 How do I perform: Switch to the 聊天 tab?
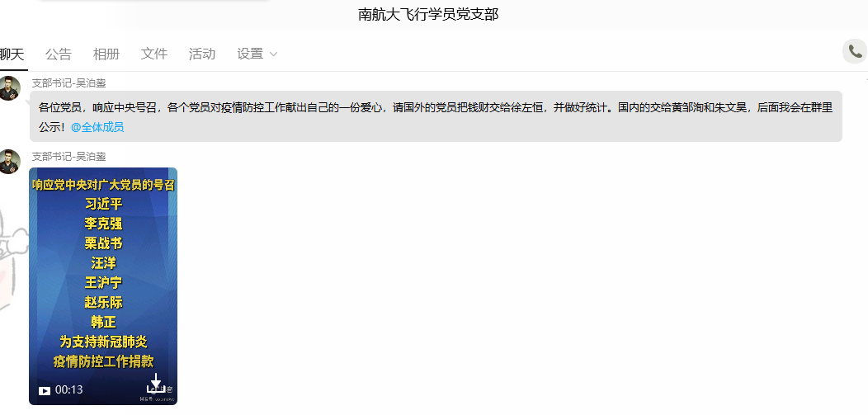tap(12, 54)
